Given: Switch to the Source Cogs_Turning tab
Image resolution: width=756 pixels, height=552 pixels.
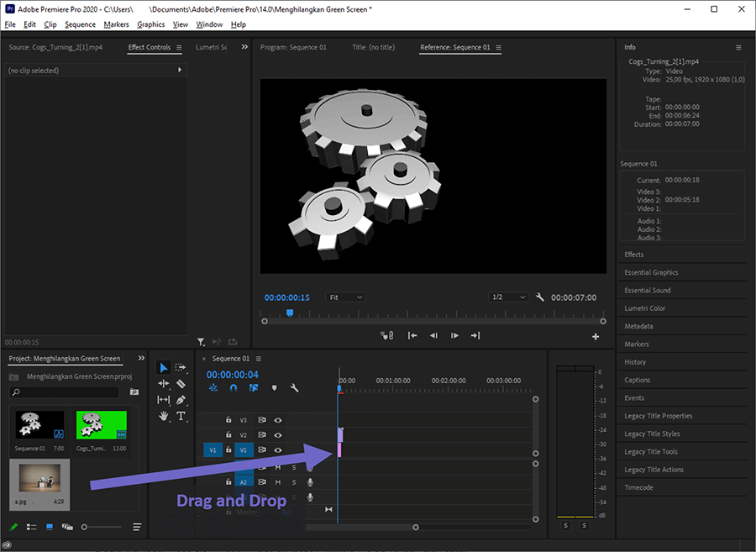Looking at the screenshot, I should pyautogui.click(x=55, y=47).
